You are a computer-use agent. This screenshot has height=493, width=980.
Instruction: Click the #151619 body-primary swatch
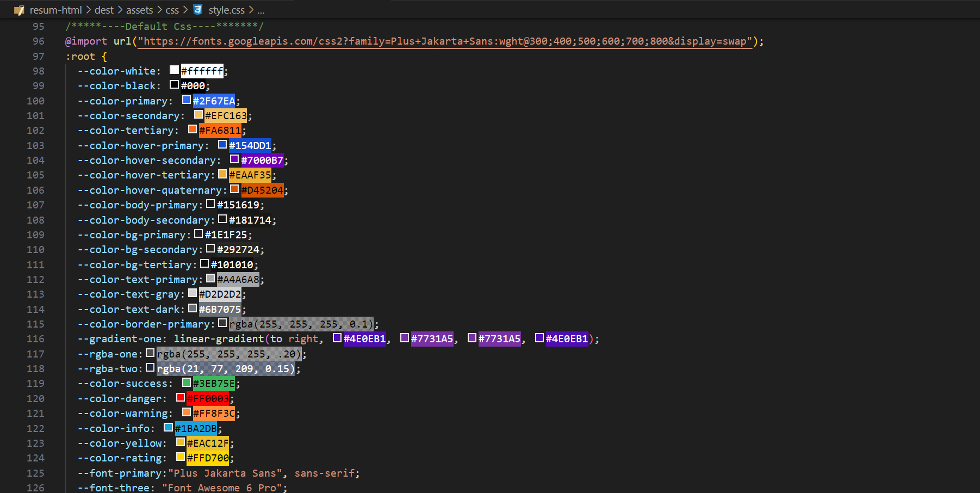(x=210, y=204)
